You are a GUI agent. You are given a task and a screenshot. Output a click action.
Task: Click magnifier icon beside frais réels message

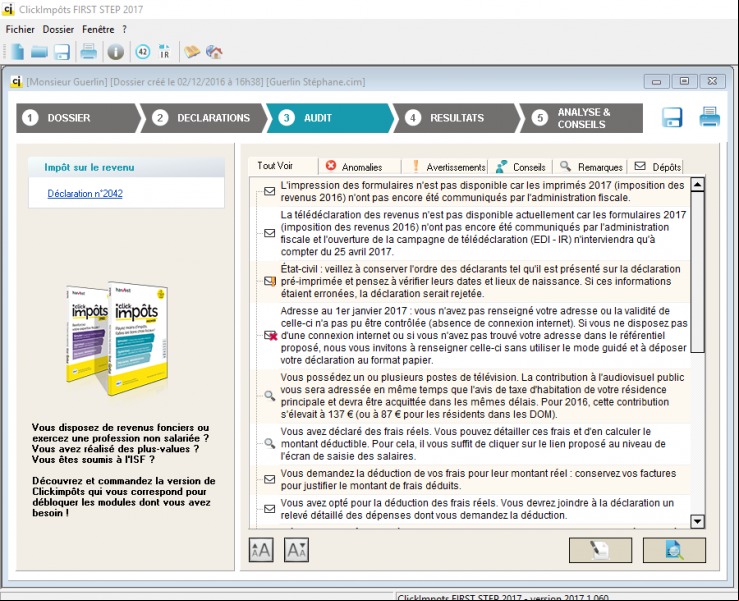click(x=270, y=444)
